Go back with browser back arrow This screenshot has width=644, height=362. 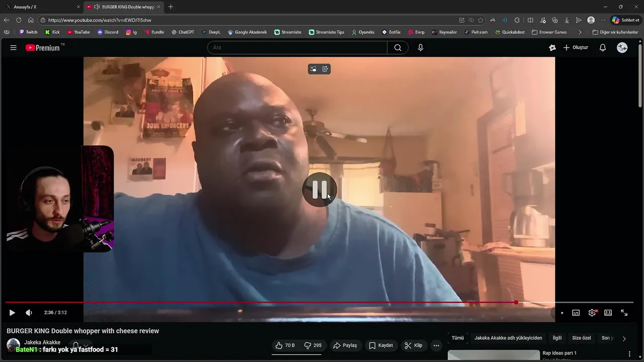click(7, 20)
